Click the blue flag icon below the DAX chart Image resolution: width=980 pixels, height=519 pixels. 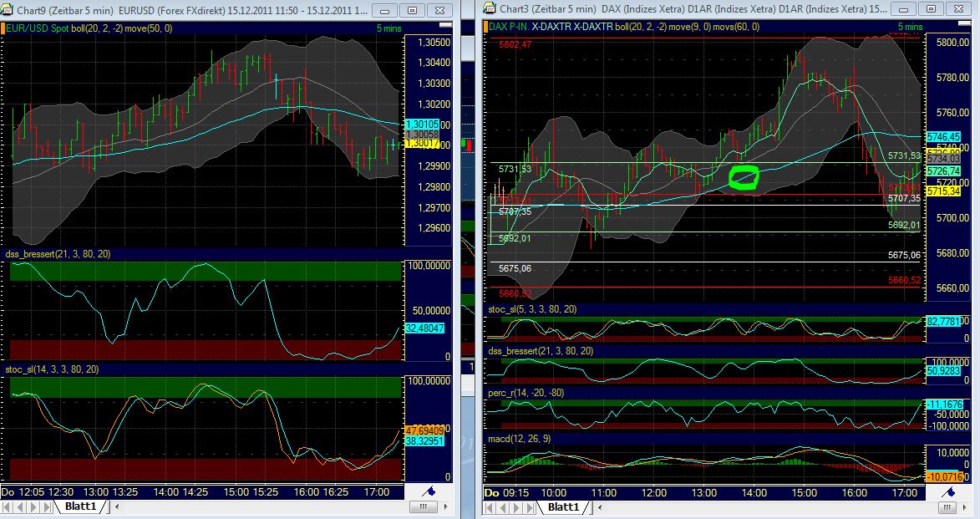pyautogui.click(x=949, y=493)
